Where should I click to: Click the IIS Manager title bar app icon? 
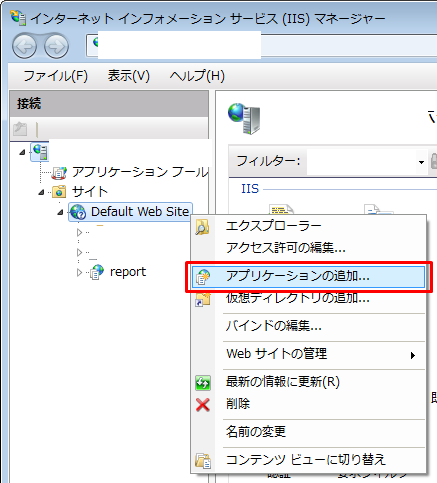pos(18,17)
